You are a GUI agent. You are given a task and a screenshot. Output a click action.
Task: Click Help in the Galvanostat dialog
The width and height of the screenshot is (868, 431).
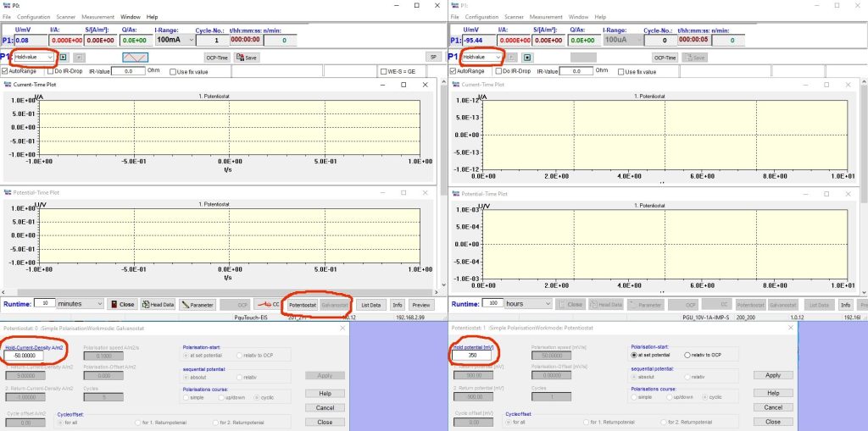[325, 394]
